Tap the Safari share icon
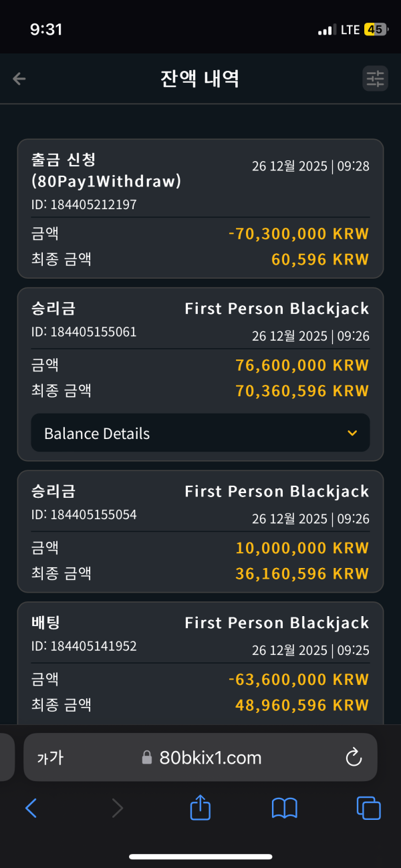 (x=200, y=809)
